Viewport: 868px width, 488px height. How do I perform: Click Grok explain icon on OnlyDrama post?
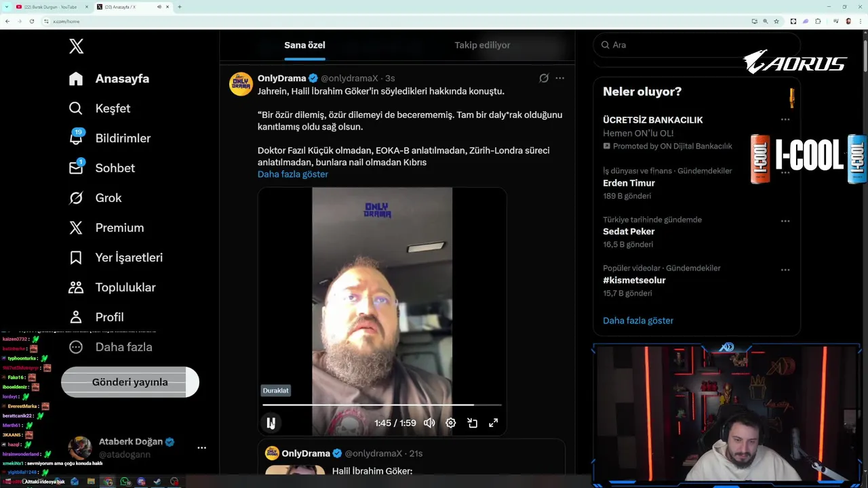point(544,78)
